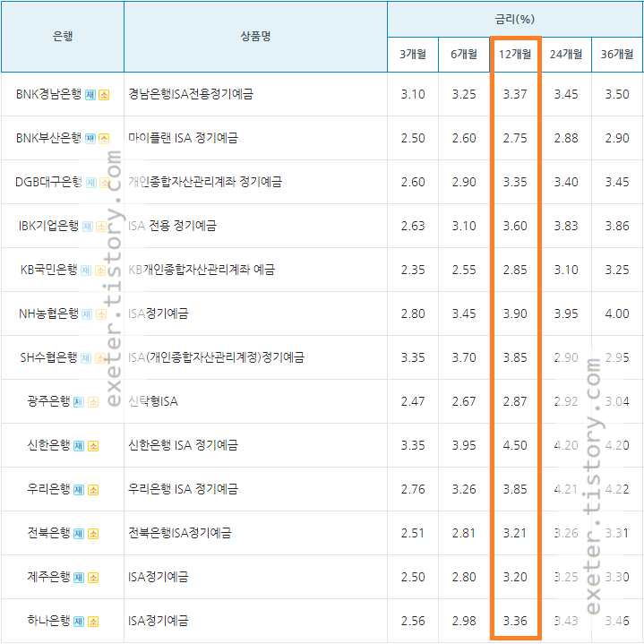644x644 pixels.
Task: Open 전북은행ISA정기예금 product
Action: [x=179, y=533]
